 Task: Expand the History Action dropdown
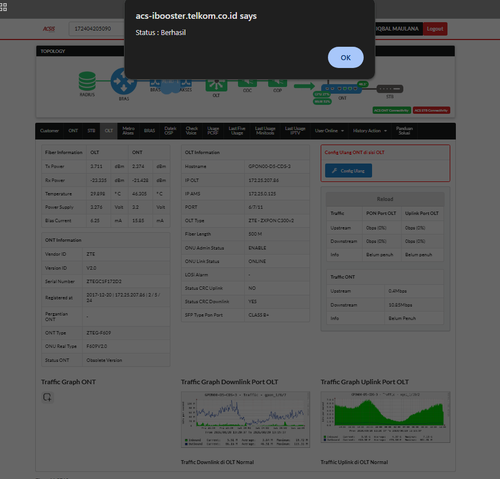click(x=370, y=131)
